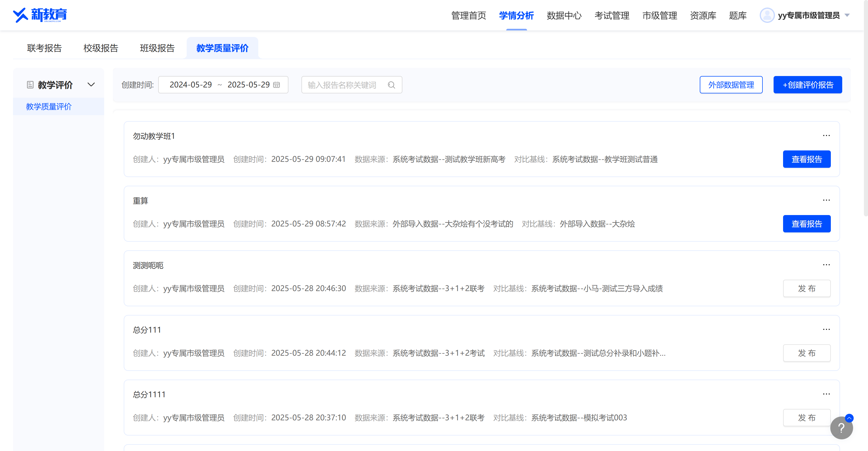This screenshot has height=451, width=868.
Task: View report for 勿动教学班1
Action: pos(807,159)
